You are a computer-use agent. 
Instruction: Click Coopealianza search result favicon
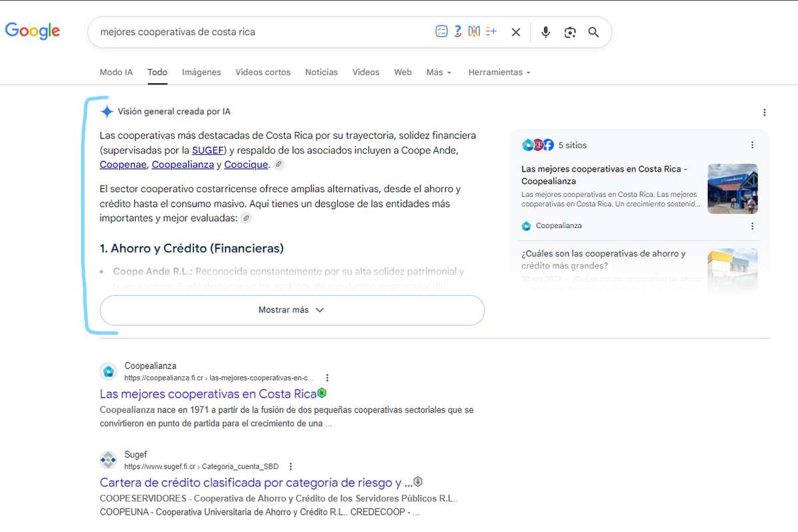click(x=108, y=371)
